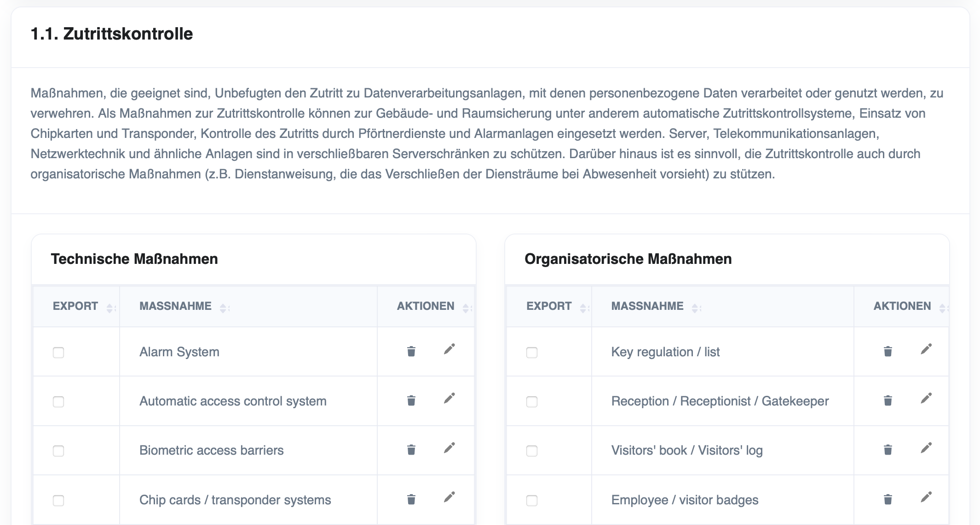Click Visitors' book / Visitors' log text
Screen dimensions: 980x525
pos(687,451)
